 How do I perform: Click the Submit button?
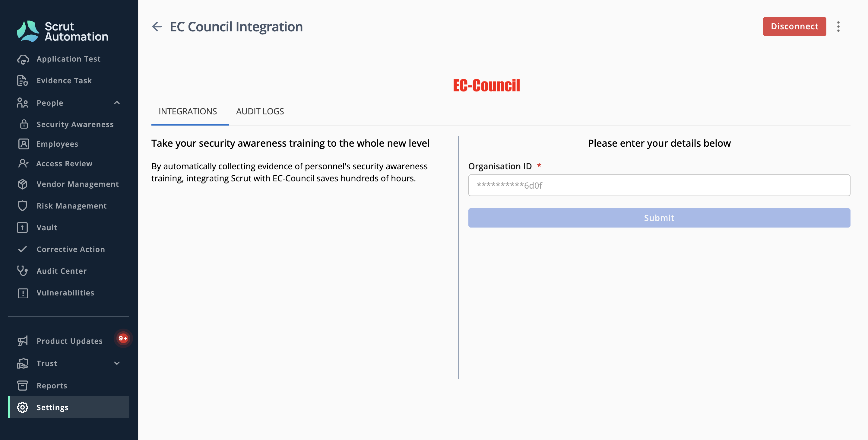pyautogui.click(x=659, y=218)
